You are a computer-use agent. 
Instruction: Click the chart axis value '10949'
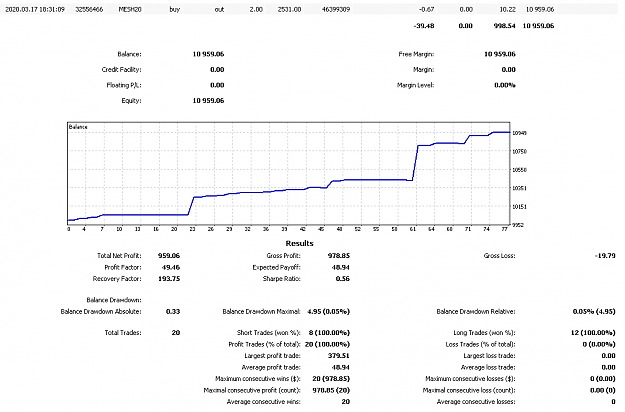519,133
